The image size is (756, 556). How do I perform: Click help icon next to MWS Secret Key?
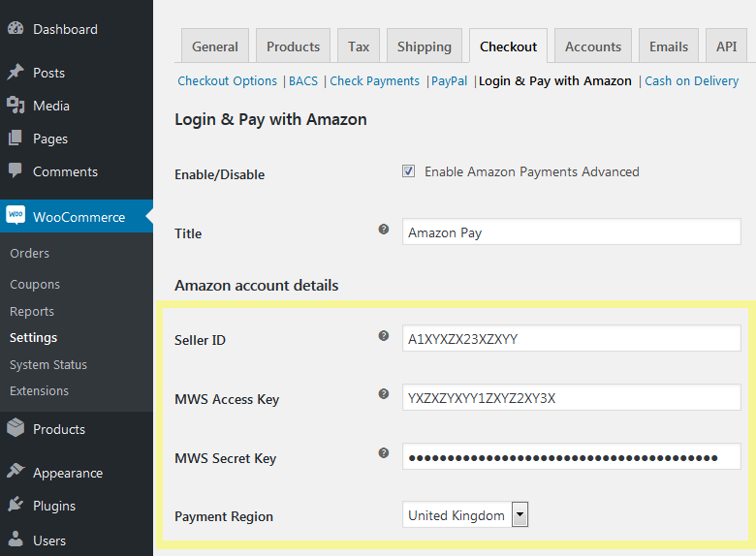click(x=384, y=453)
